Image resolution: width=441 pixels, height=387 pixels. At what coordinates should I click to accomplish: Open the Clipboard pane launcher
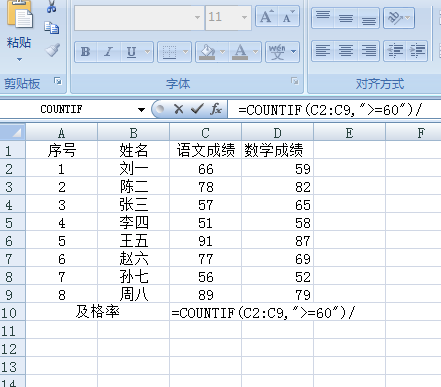pos(58,81)
